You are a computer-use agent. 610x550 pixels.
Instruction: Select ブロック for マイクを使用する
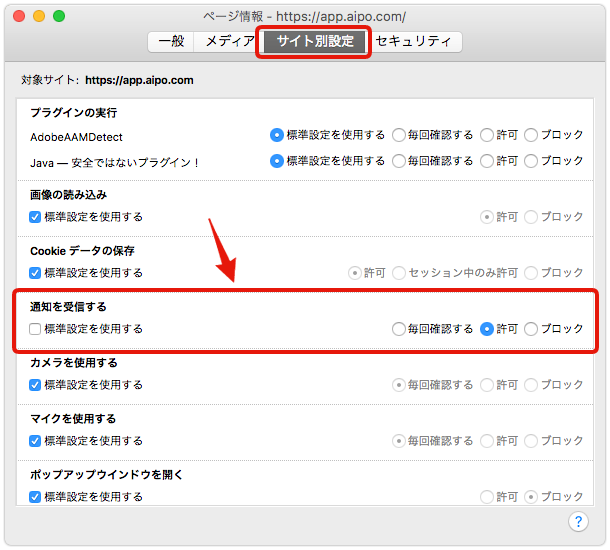(x=531, y=441)
